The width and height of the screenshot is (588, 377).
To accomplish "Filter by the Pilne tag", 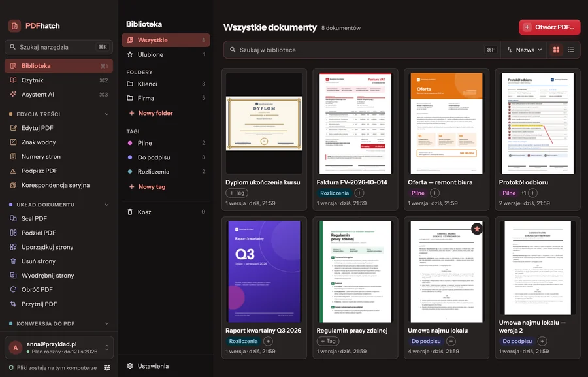I will 166,143.
